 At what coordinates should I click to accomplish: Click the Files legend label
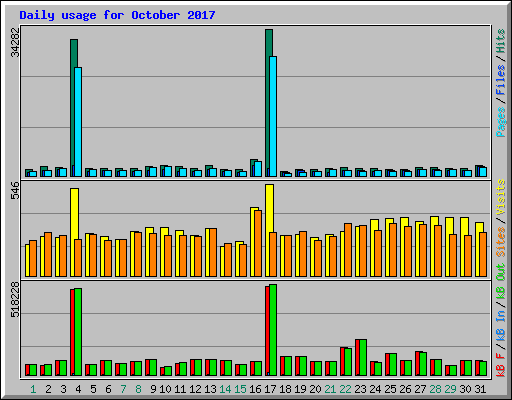pyautogui.click(x=500, y=80)
